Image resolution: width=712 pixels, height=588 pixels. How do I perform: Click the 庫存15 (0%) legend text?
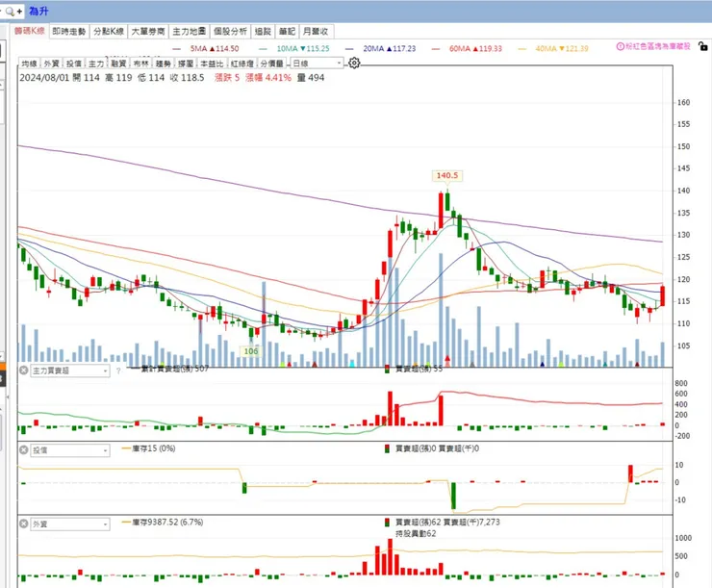pos(154,448)
